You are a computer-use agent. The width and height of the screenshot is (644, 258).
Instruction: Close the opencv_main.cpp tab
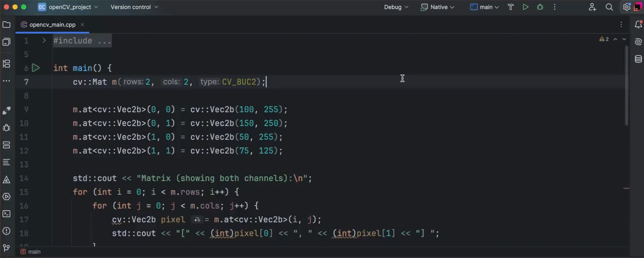point(82,25)
